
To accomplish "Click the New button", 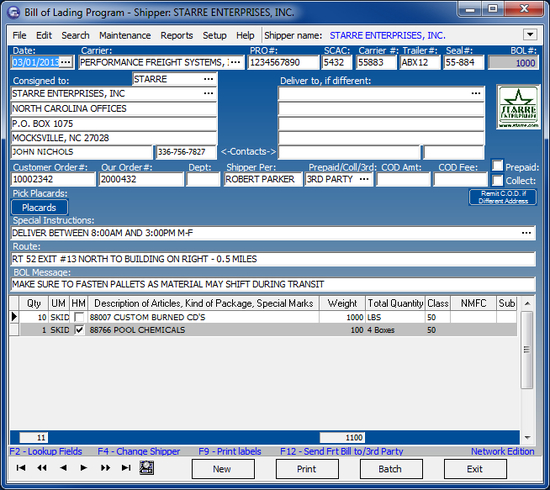I will (223, 469).
